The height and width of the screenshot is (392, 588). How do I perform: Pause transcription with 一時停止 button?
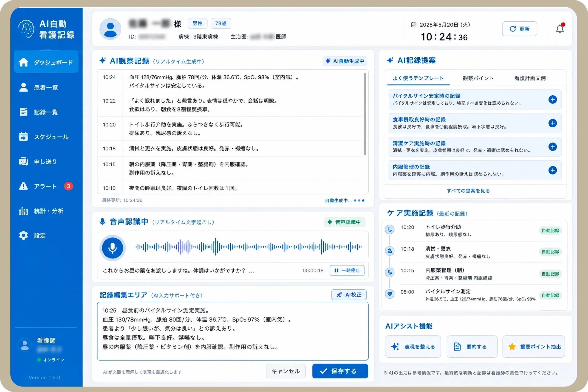[x=347, y=271]
